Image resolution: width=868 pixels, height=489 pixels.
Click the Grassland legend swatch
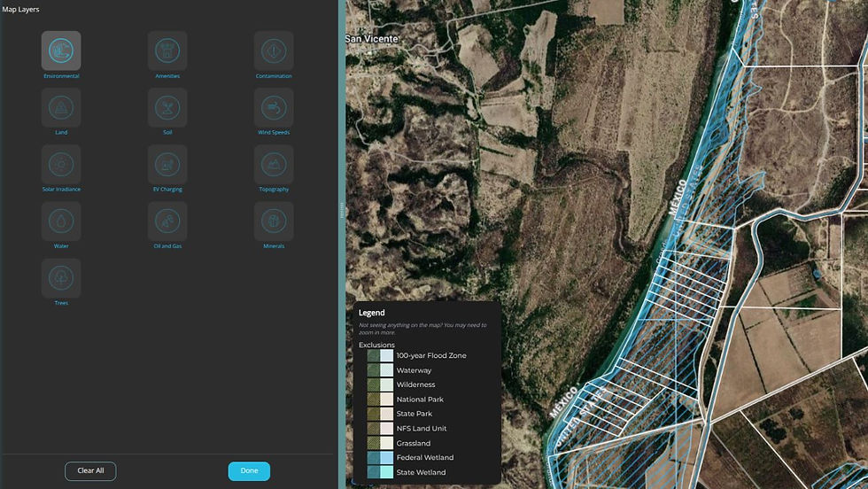coord(380,443)
